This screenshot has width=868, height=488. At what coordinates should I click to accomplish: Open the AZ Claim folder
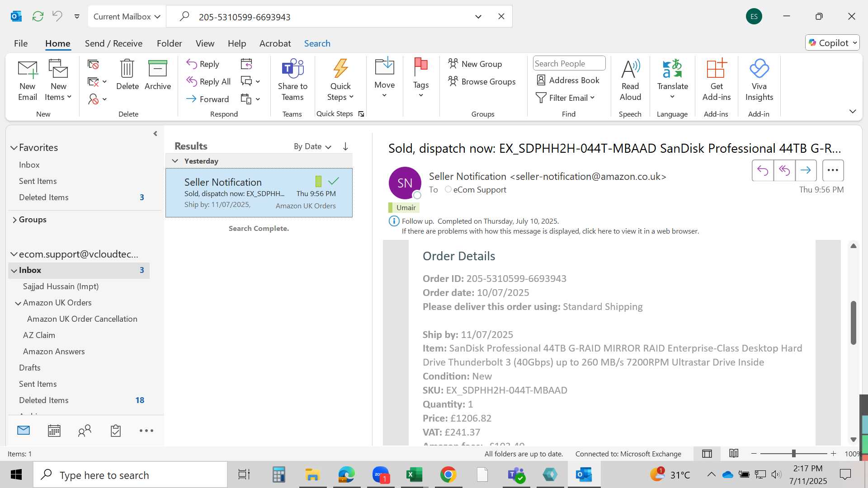[39, 335]
